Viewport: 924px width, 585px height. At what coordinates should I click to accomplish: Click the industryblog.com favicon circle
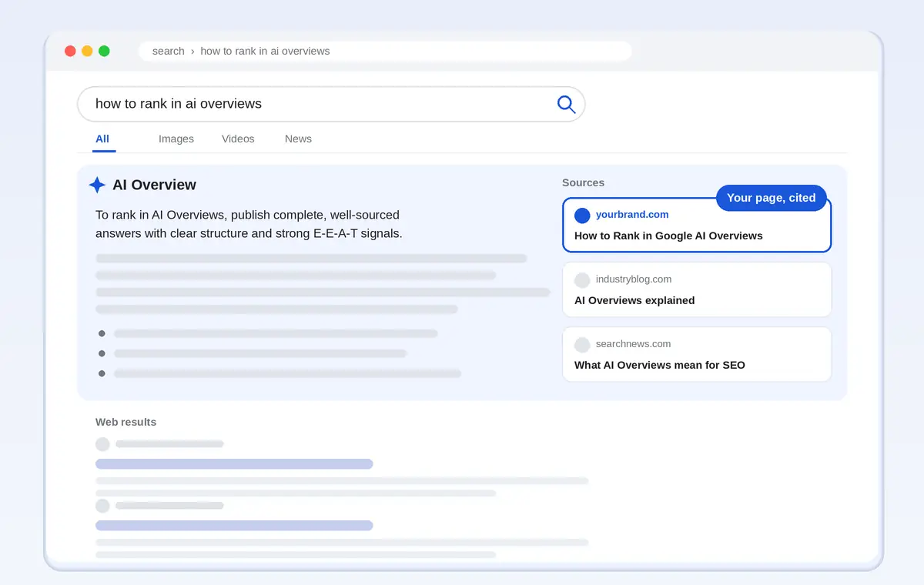pyautogui.click(x=582, y=280)
